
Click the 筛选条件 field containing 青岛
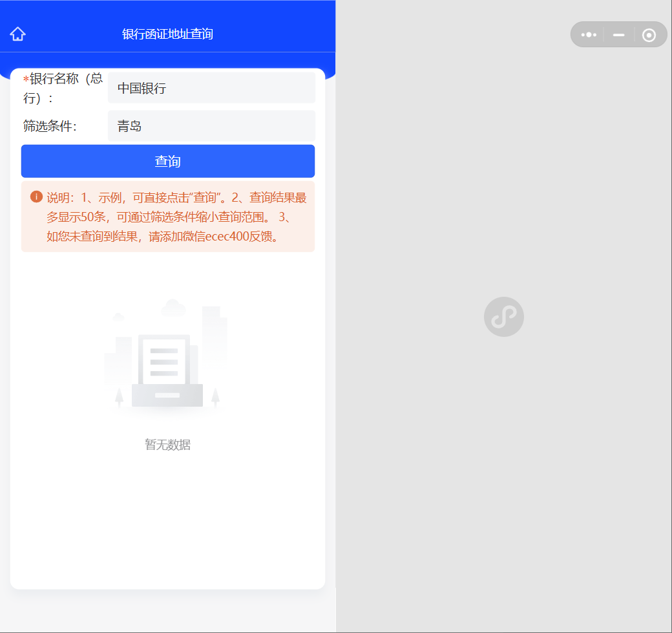[x=211, y=125]
